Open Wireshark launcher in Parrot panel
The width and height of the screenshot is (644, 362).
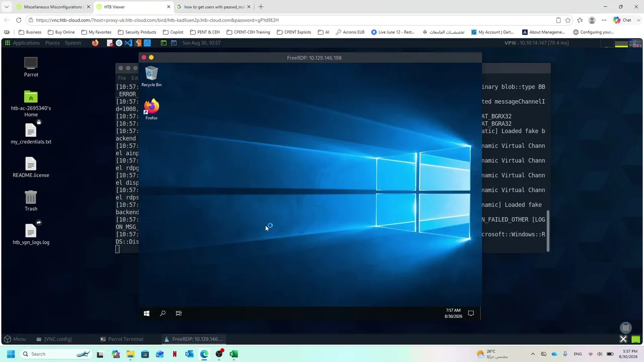coord(147,43)
